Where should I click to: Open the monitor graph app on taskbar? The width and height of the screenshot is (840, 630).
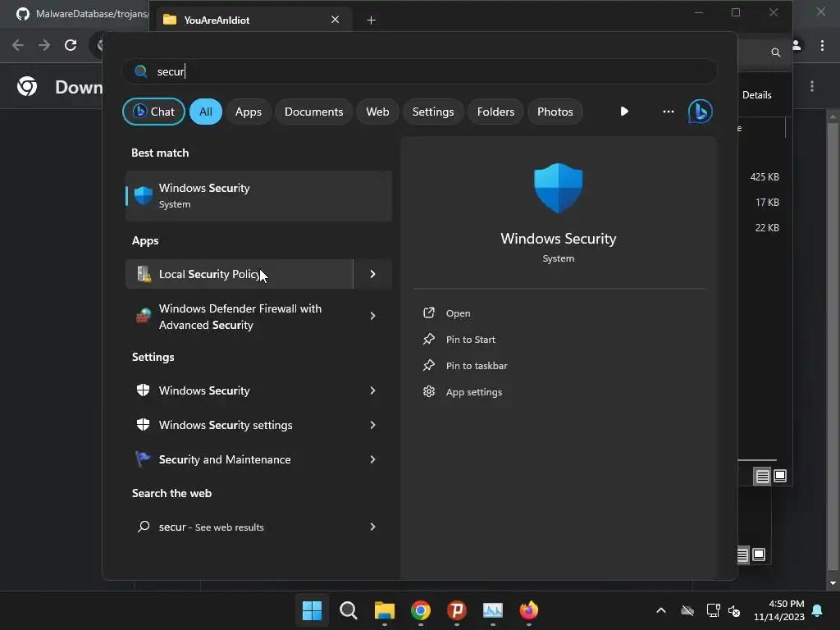493,610
